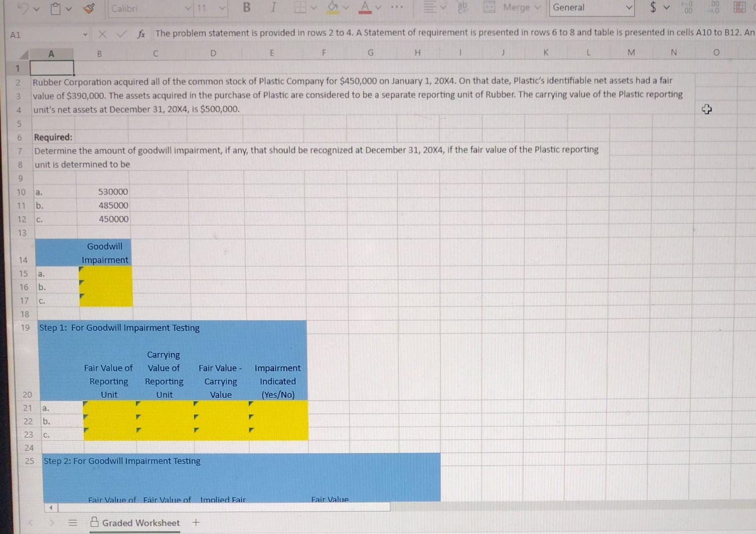Select the Format Painter icon
The height and width of the screenshot is (534, 756).
[89, 7]
